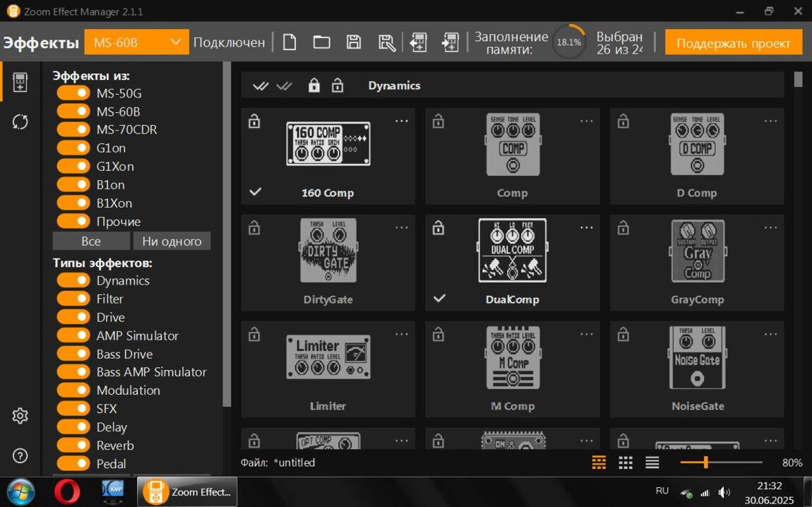Viewport: 812px width, 507px height.
Task: Toggle G1on effects source
Action: 73,148
